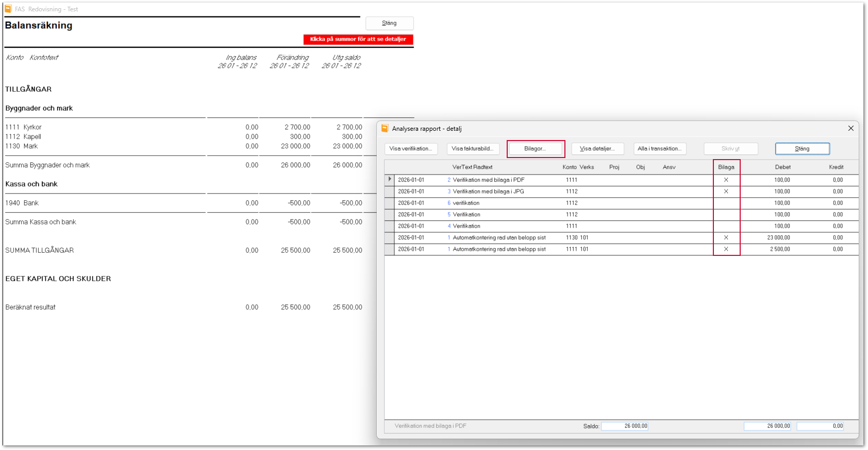Click Bilaga X mark for PDF verification
Viewport: 868px width, 450px height.
726,180
